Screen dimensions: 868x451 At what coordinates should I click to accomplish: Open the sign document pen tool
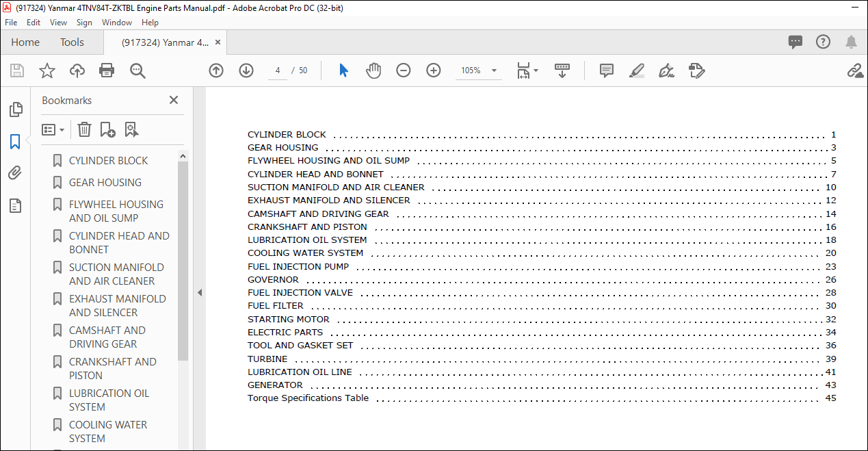coord(666,70)
